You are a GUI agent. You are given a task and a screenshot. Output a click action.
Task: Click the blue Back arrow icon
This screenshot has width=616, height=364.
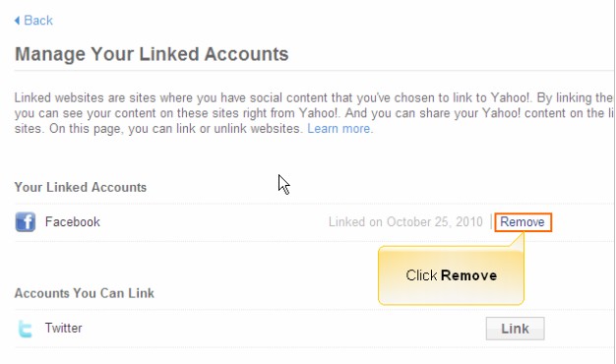click(17, 21)
